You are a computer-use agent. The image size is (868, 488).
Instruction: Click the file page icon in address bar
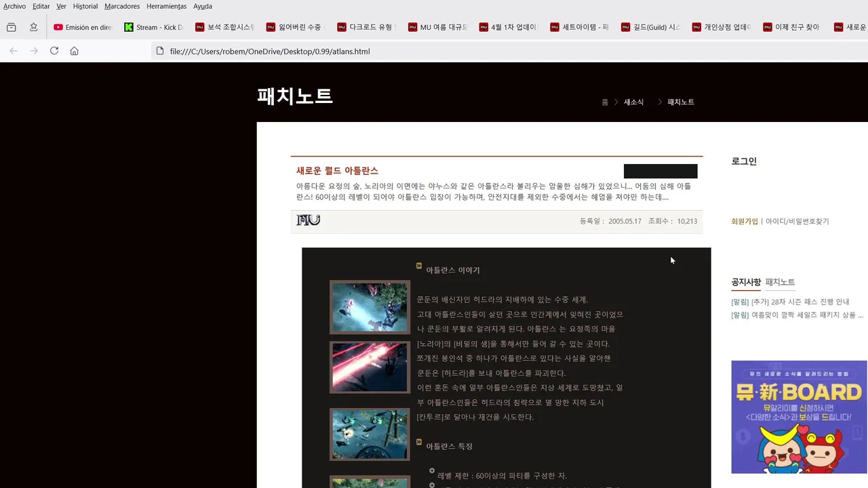coord(160,51)
